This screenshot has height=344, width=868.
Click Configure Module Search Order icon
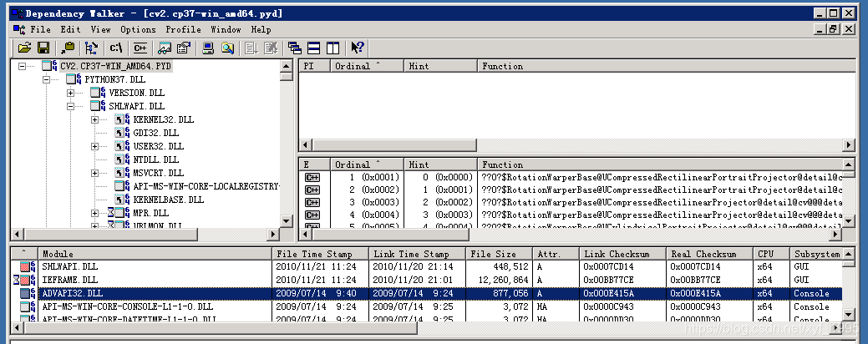pos(227,48)
